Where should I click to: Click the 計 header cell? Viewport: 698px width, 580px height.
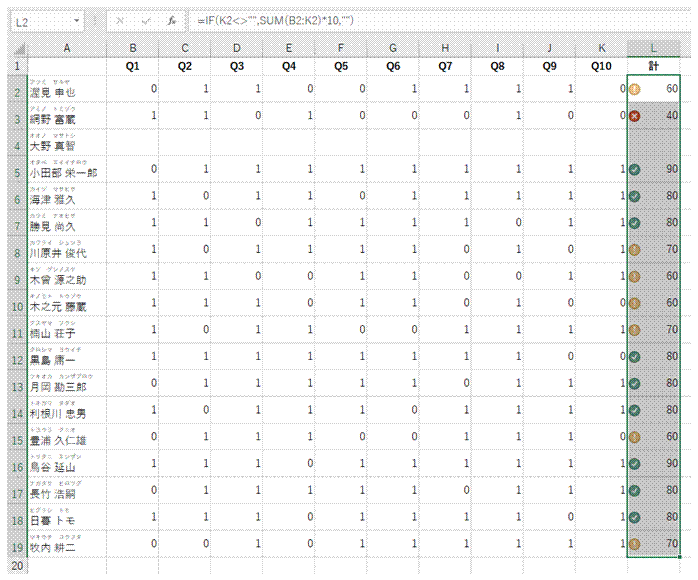(653, 66)
